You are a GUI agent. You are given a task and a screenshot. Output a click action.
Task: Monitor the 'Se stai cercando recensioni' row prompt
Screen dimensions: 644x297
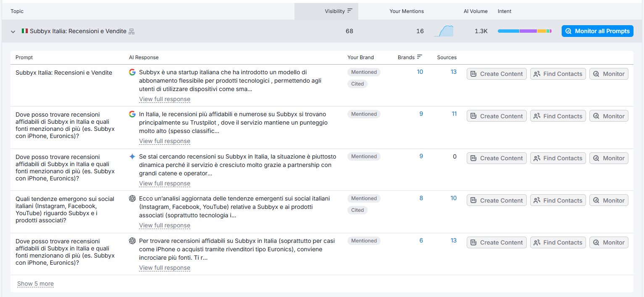pyautogui.click(x=609, y=158)
